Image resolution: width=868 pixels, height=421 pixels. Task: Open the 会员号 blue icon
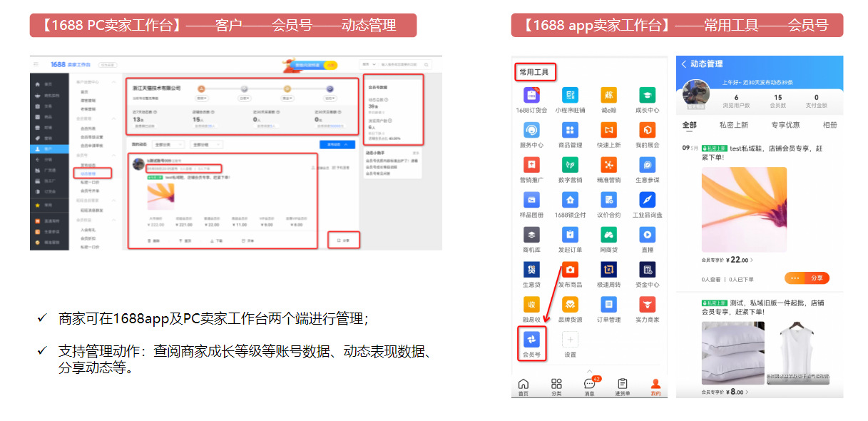pos(531,340)
